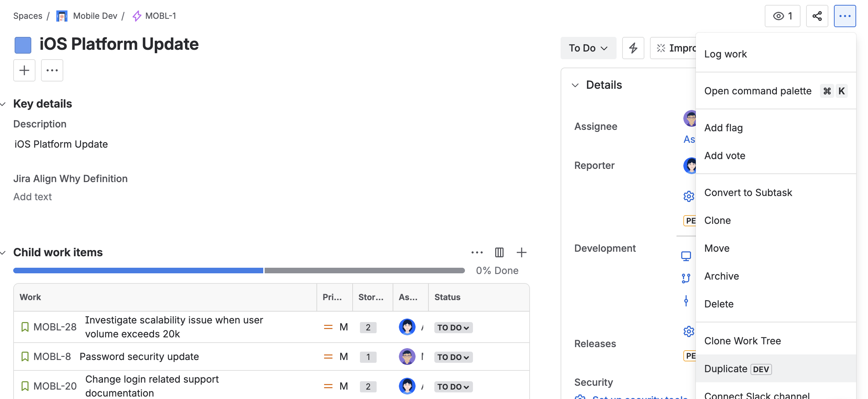Click the plus add button under title

point(24,70)
